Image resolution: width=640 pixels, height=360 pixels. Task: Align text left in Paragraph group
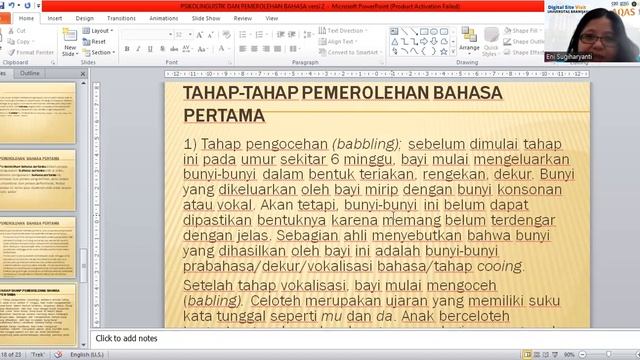[242, 49]
